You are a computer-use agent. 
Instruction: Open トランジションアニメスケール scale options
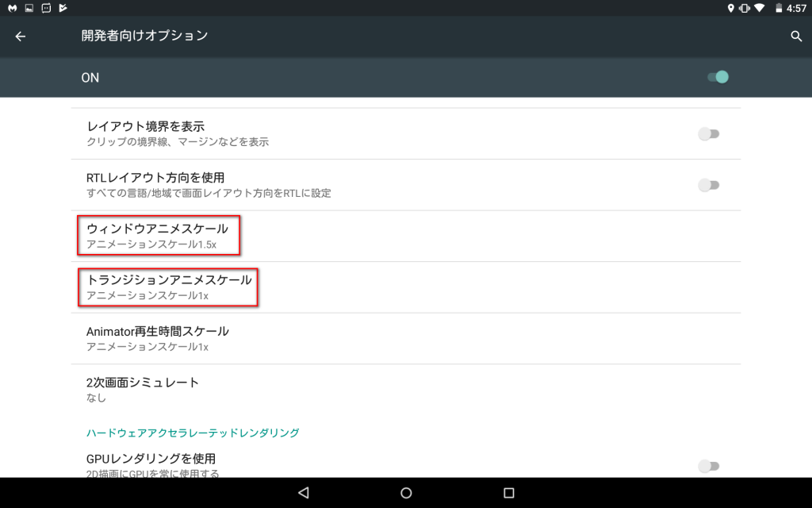click(169, 287)
